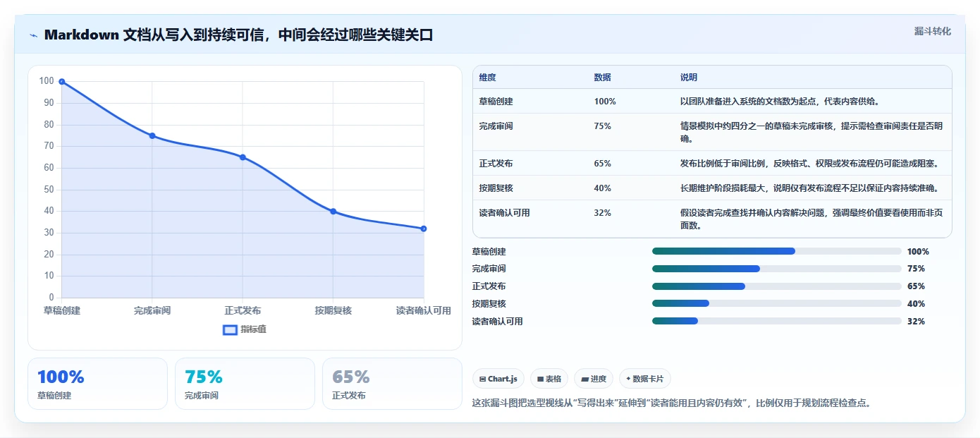The height and width of the screenshot is (438, 980).
Task: Open the 75% 完成审阅 stat card
Action: 245,384
